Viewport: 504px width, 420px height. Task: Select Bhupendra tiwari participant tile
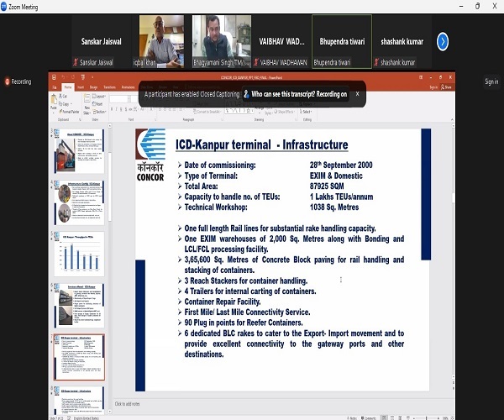342,41
